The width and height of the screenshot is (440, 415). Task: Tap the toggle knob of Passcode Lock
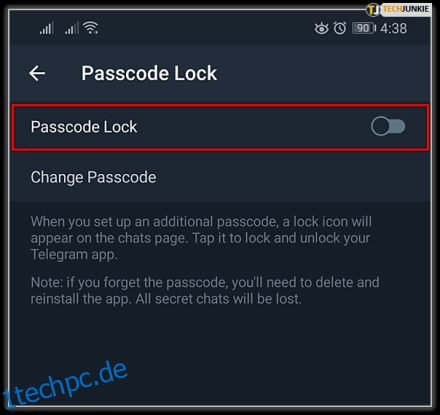380,127
